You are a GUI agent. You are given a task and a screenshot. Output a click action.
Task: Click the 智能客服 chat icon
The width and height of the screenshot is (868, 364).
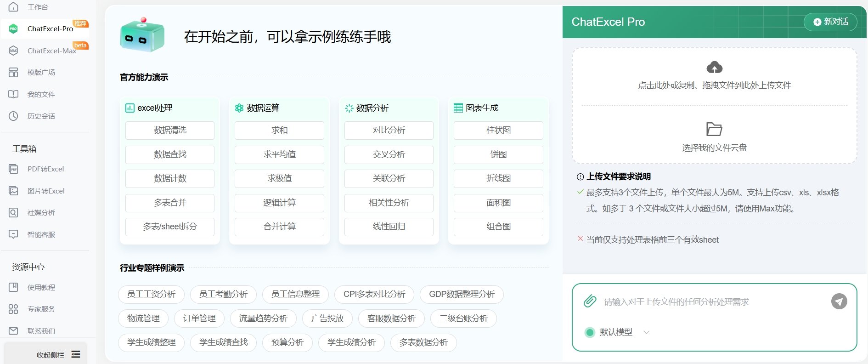[13, 234]
